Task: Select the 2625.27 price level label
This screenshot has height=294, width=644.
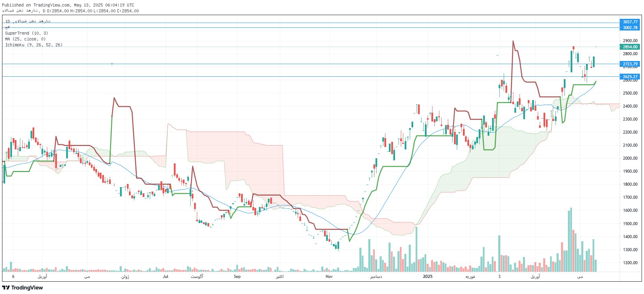Action: tap(630, 77)
